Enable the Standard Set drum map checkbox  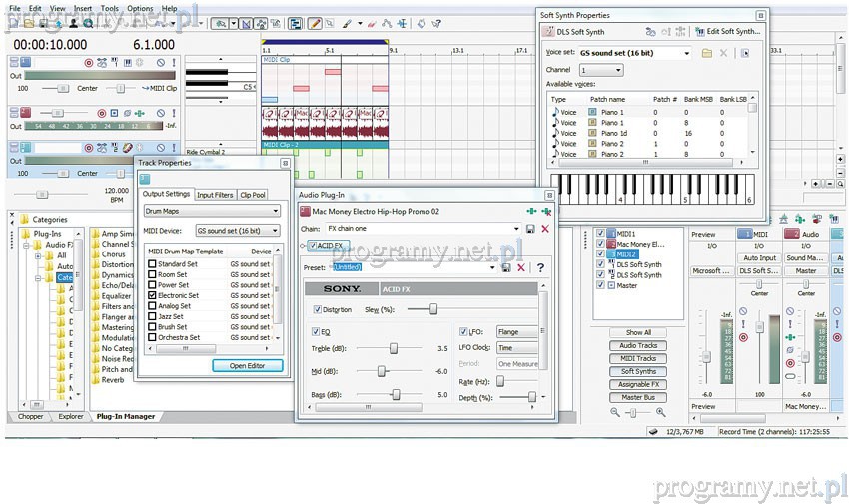point(151,264)
